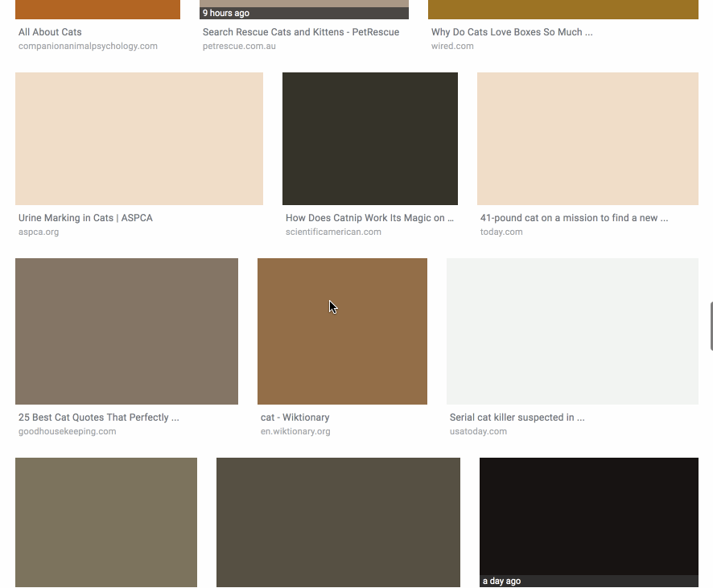Open the black thumbnail marked a day ago
The height and width of the screenshot is (588, 713).
589,522
